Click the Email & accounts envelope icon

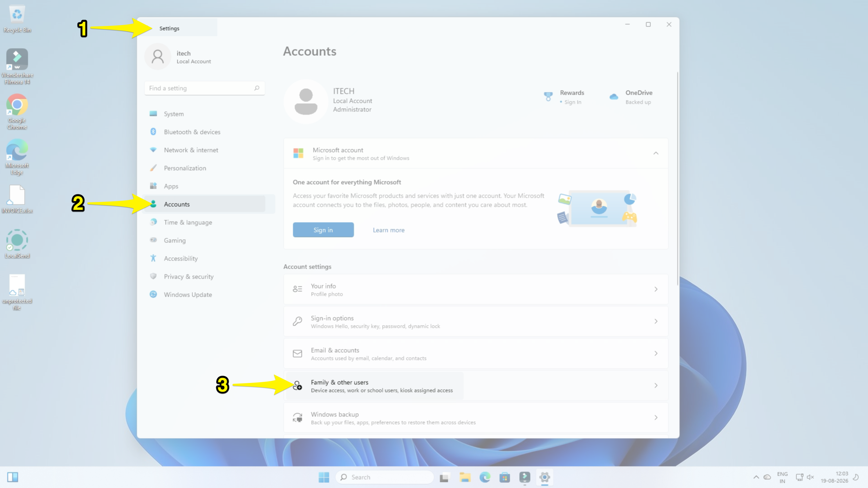click(297, 353)
